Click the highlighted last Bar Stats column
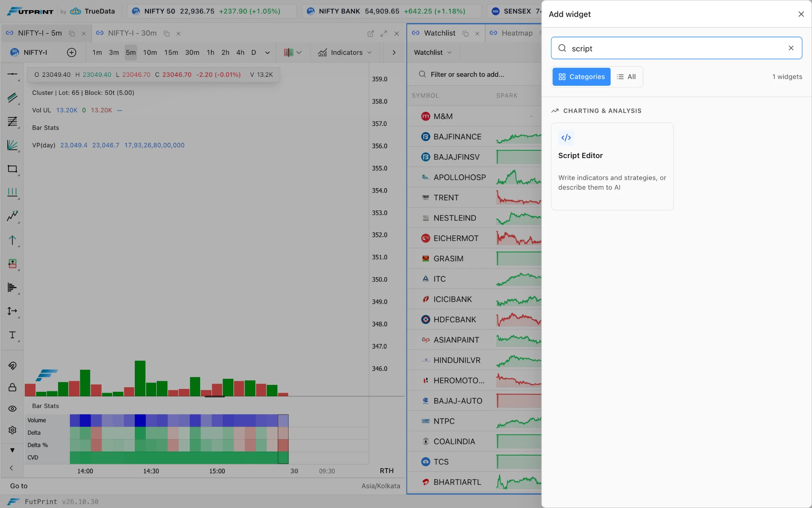The height and width of the screenshot is (508, 812). click(283, 439)
